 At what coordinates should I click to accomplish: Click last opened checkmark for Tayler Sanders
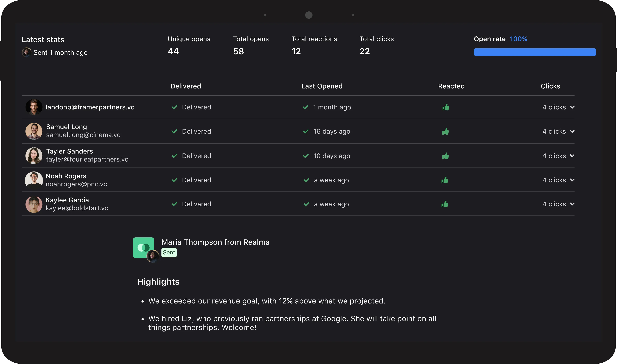click(x=306, y=156)
